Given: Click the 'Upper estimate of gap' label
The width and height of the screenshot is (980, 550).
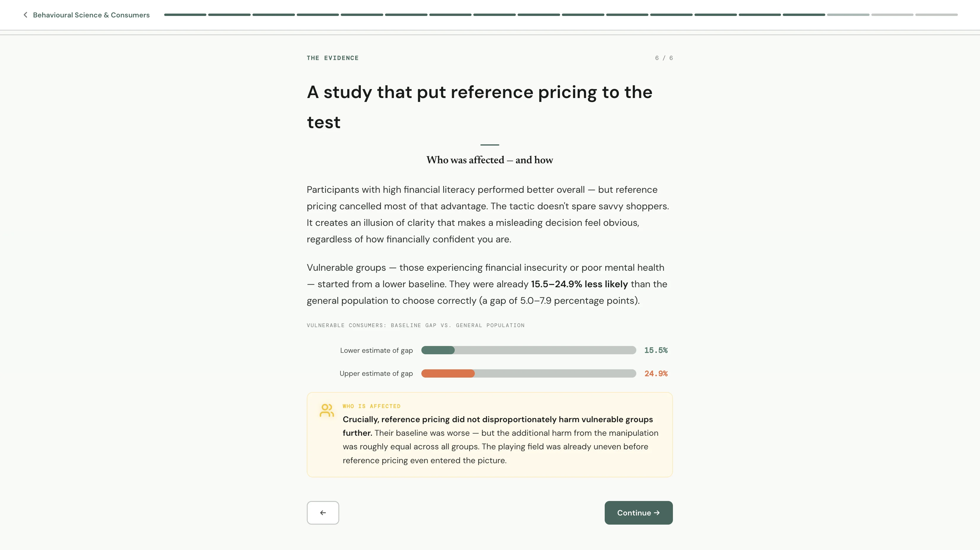Looking at the screenshot, I should point(376,373).
